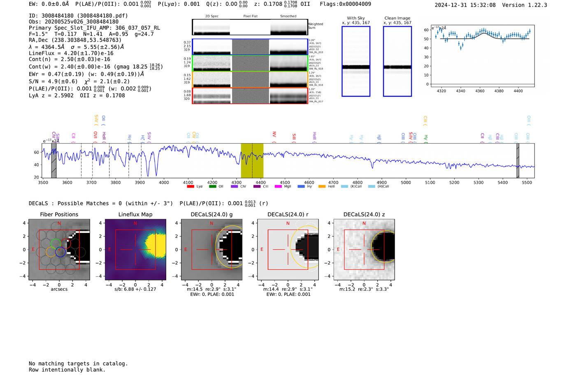Click the Version 1.22.3 label

525,5
